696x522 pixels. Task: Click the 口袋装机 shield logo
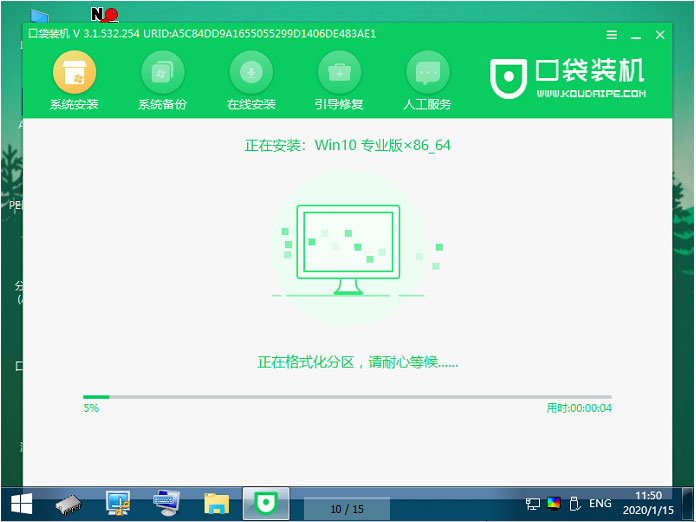[508, 77]
